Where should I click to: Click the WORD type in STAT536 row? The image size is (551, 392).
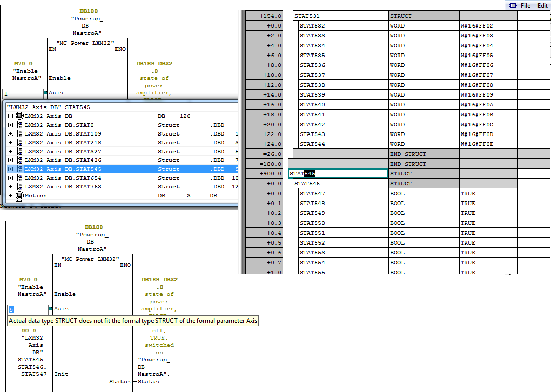pos(424,65)
